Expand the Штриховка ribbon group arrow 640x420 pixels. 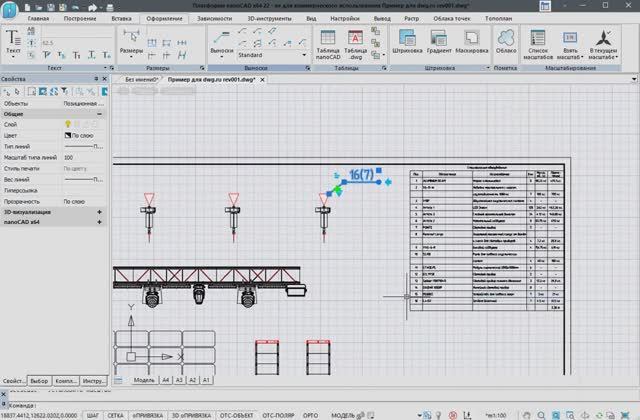coord(488,68)
